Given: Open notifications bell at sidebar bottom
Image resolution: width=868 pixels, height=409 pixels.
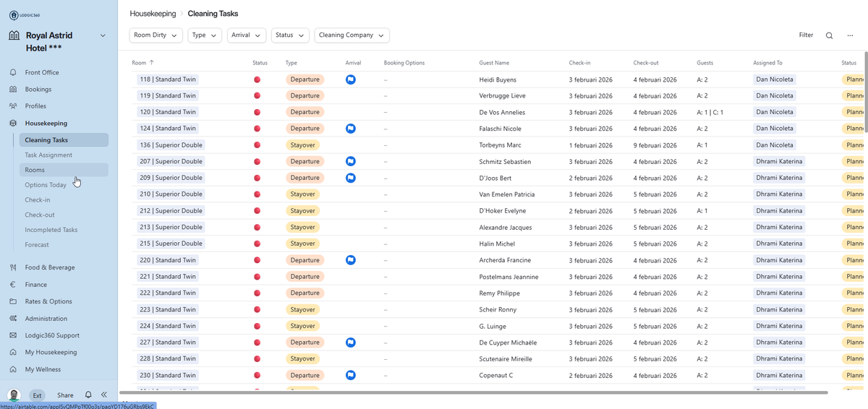Looking at the screenshot, I should click(88, 395).
